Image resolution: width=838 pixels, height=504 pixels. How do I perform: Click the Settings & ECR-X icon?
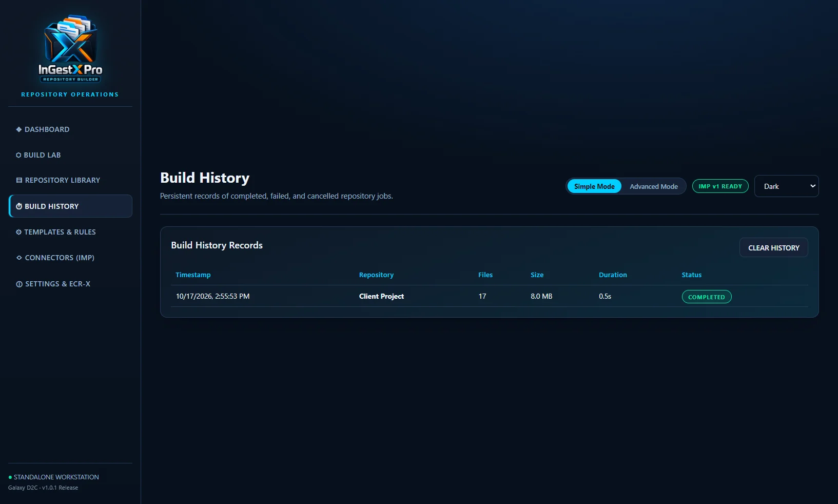(19, 284)
